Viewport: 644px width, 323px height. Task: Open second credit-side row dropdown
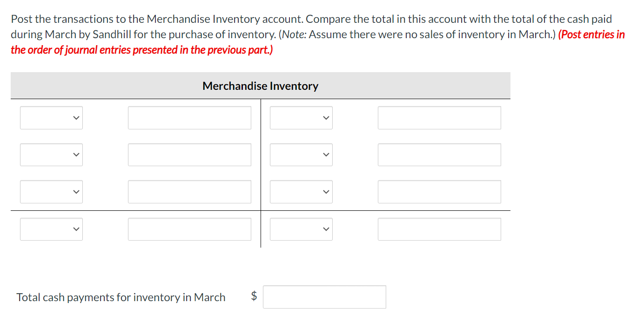[301, 155]
